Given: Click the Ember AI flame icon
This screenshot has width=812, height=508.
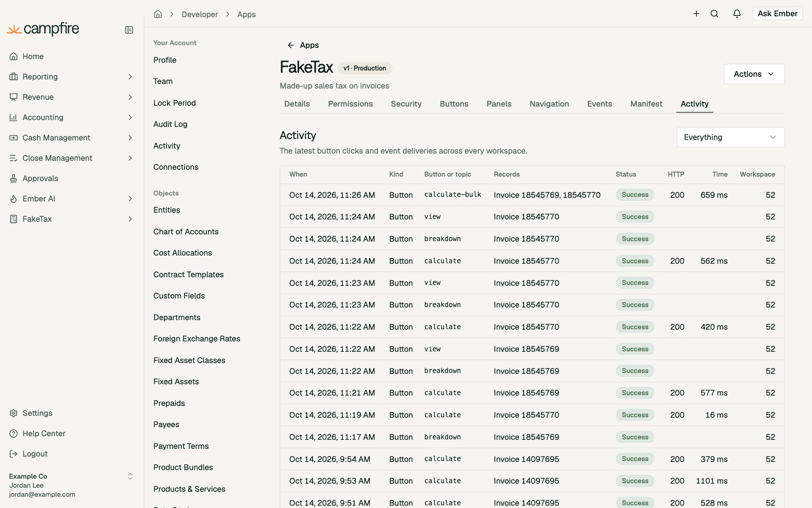Looking at the screenshot, I should 14,199.
